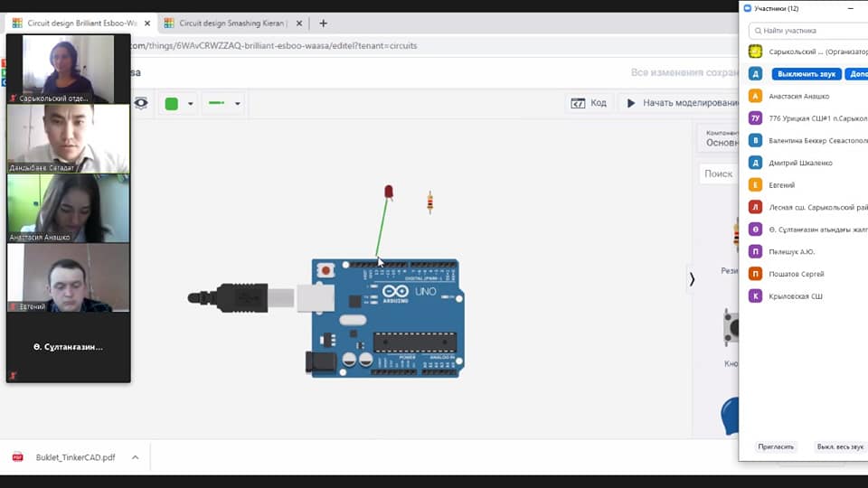
Task: Open the wire type line dropdown
Action: 237,104
